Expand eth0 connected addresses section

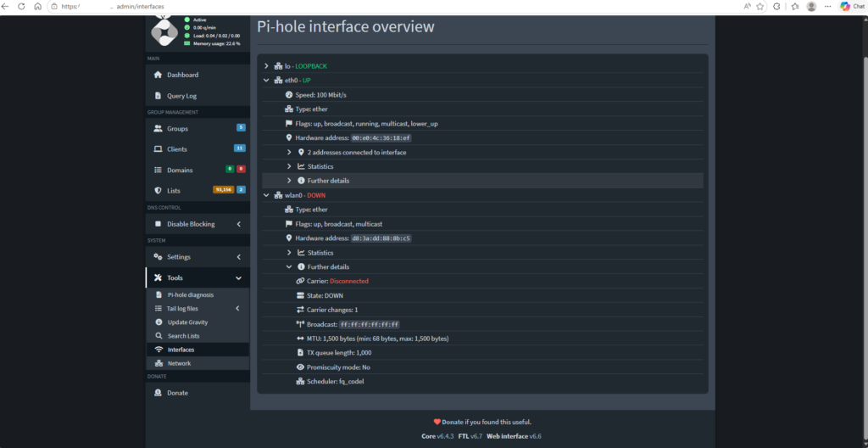[x=289, y=152]
